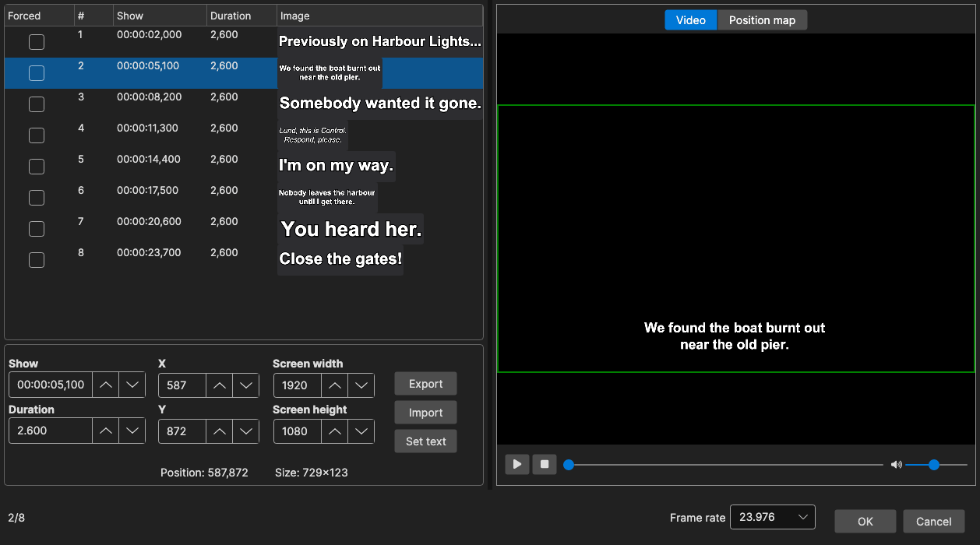Check Forced for subtitle row 5
This screenshot has width=980, height=545.
click(37, 167)
